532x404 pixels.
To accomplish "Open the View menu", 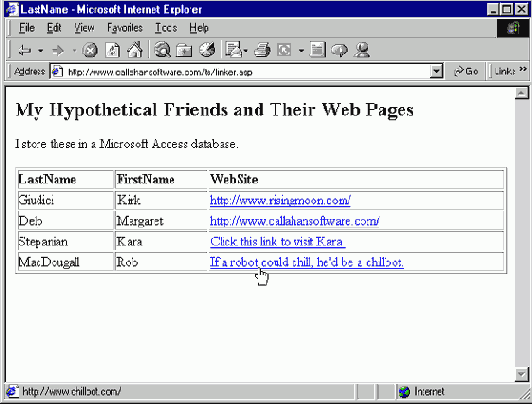I will (x=84, y=28).
